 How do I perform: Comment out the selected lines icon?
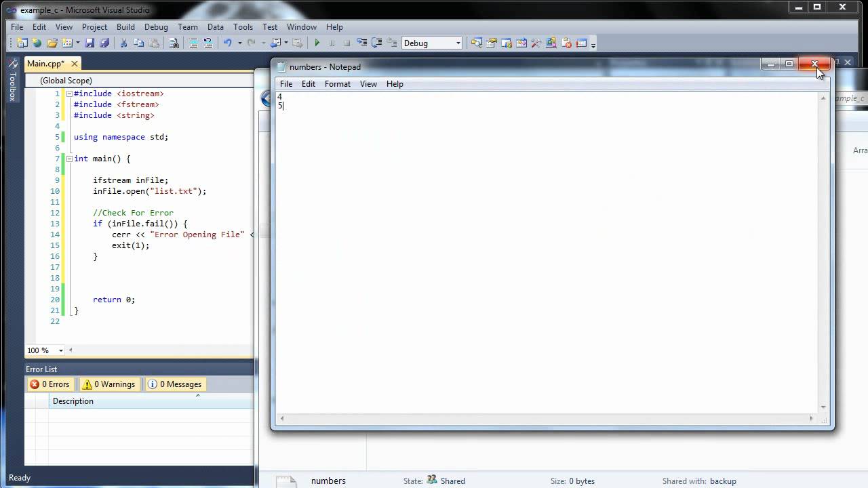click(193, 43)
